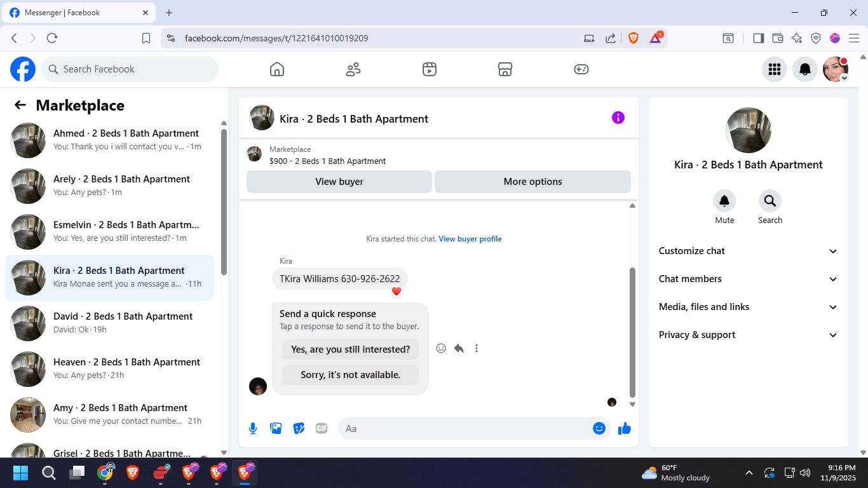Attach a photo or file
This screenshot has height=488, width=868.
[x=276, y=428]
